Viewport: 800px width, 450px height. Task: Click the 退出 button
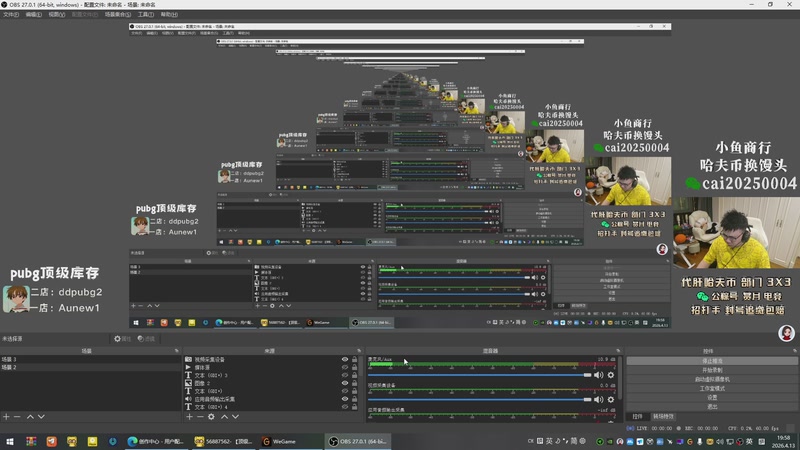[712, 407]
